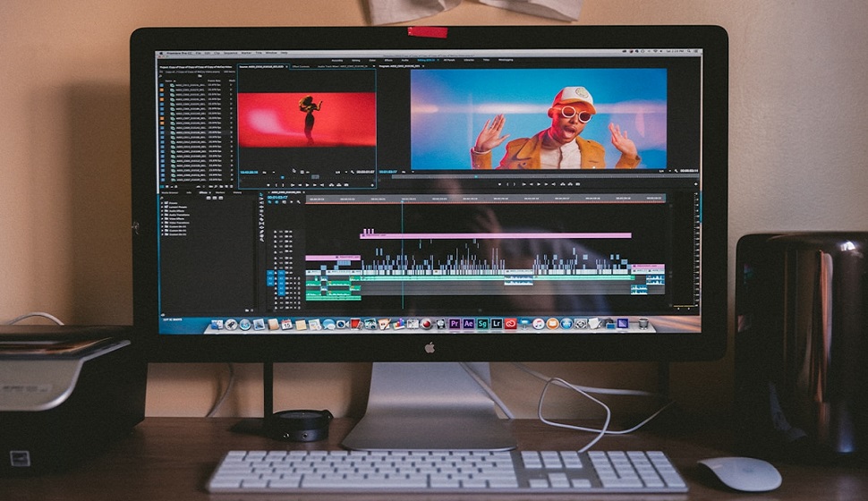Switch to the Color workspace
The height and width of the screenshot is (501, 868).
(372, 60)
